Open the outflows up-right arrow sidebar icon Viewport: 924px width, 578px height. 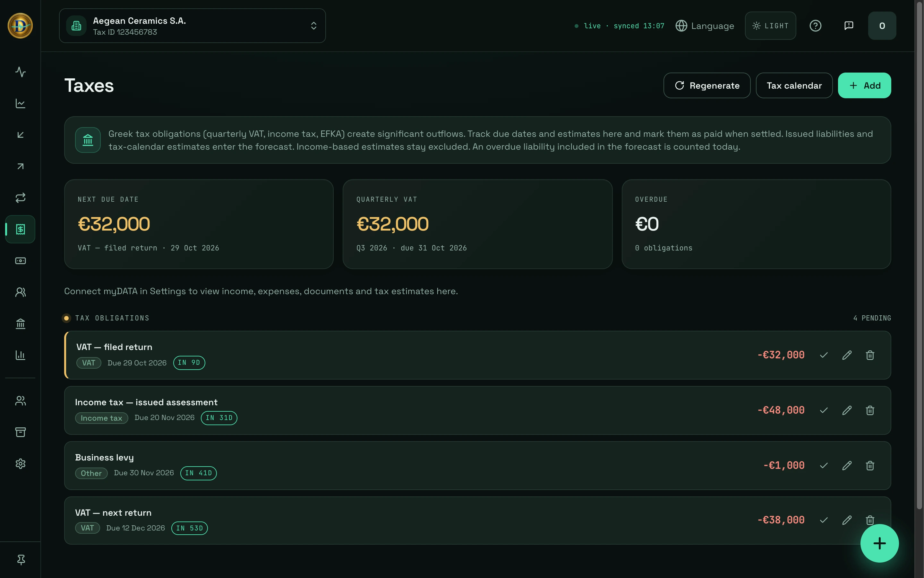[x=20, y=166]
